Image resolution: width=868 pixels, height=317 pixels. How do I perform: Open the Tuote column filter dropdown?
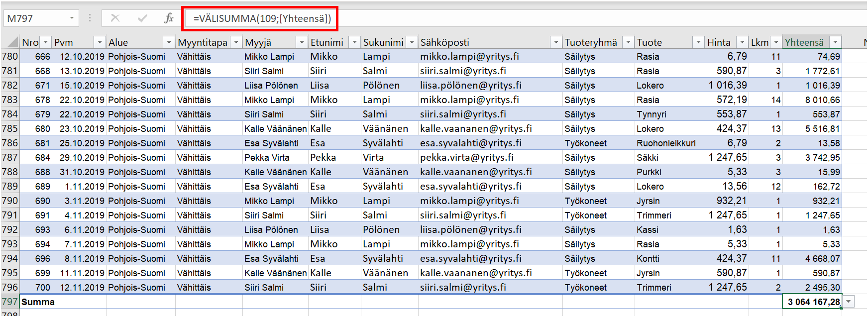click(699, 42)
